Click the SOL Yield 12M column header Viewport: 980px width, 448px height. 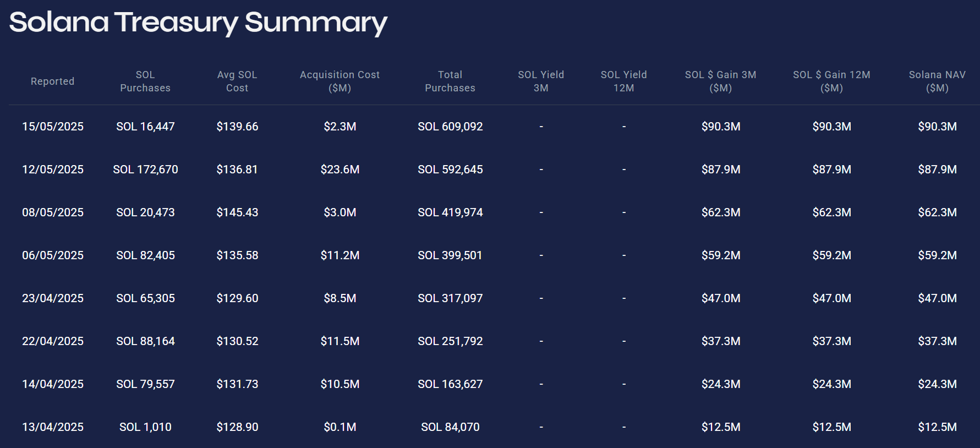click(624, 81)
